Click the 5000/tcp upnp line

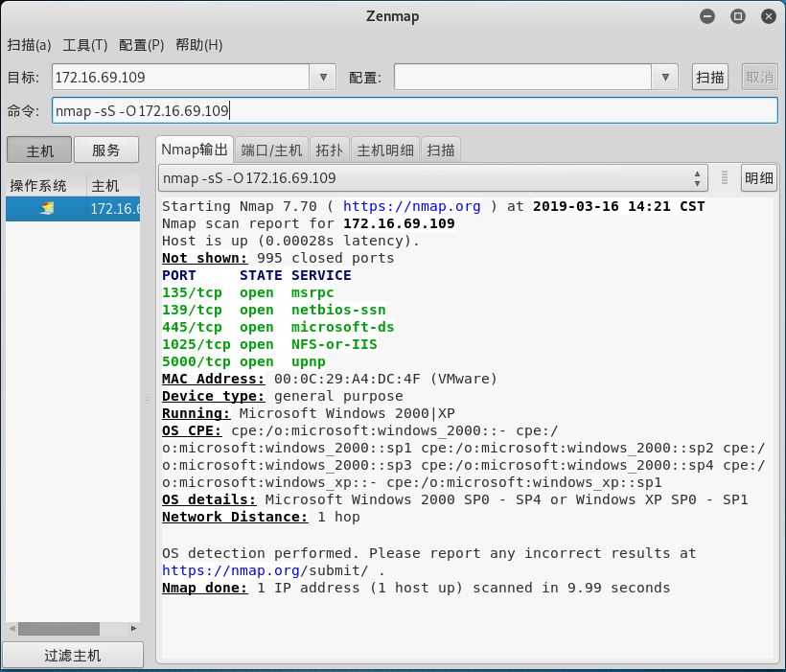point(243,361)
